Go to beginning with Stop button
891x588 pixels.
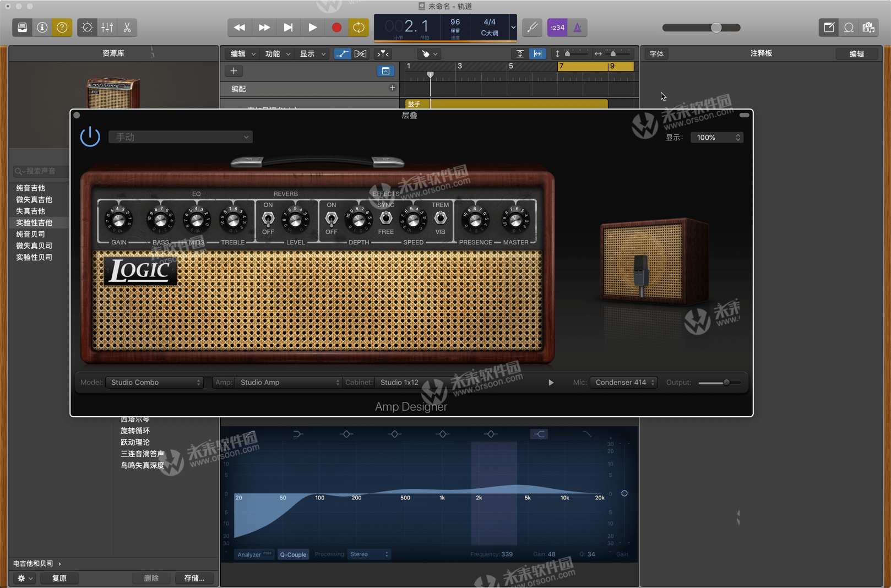coord(288,28)
